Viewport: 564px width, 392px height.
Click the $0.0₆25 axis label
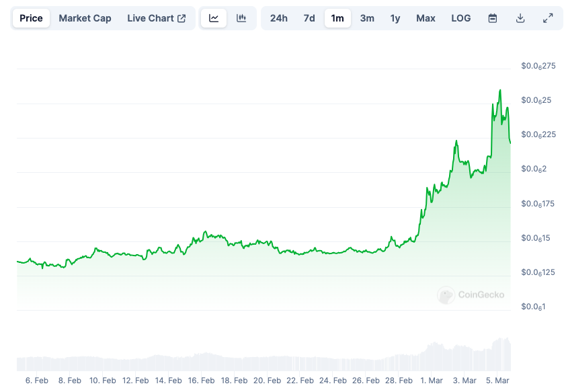[536, 100]
